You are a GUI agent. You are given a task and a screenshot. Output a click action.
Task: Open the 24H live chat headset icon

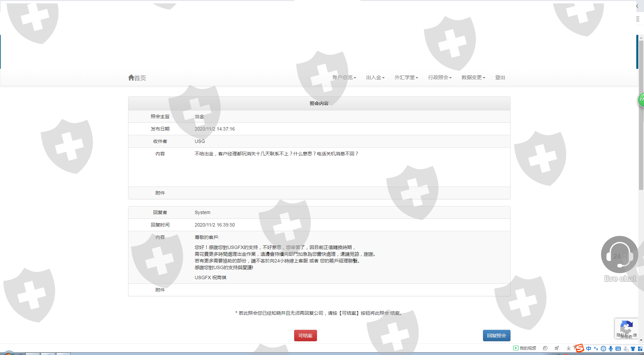(619, 255)
